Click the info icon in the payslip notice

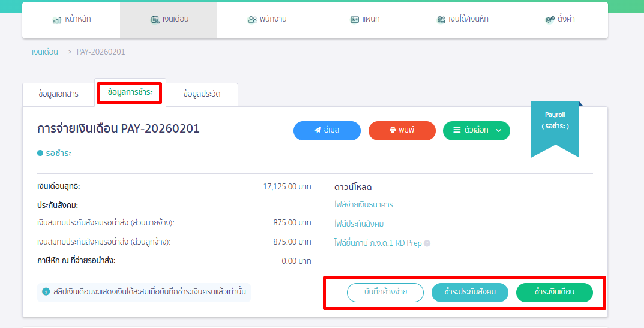46,292
